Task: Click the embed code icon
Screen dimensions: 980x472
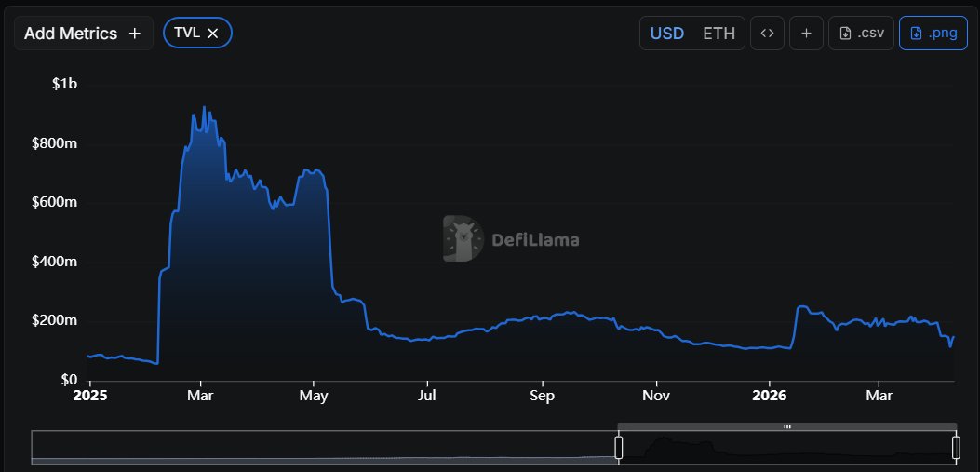Action: (x=767, y=34)
